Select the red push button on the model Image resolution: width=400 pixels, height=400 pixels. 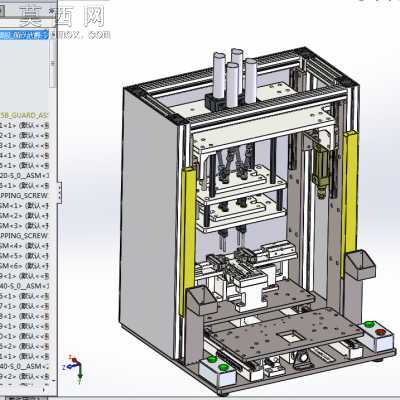coord(380,332)
